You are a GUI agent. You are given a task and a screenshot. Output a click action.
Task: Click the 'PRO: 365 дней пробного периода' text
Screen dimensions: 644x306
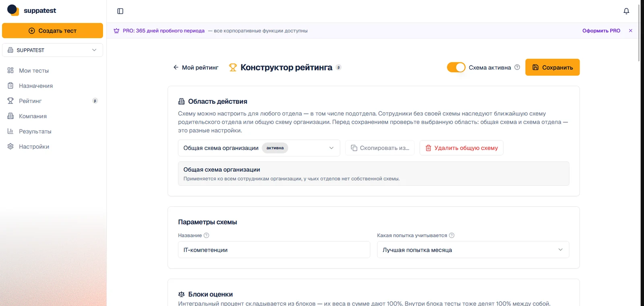pyautogui.click(x=164, y=31)
